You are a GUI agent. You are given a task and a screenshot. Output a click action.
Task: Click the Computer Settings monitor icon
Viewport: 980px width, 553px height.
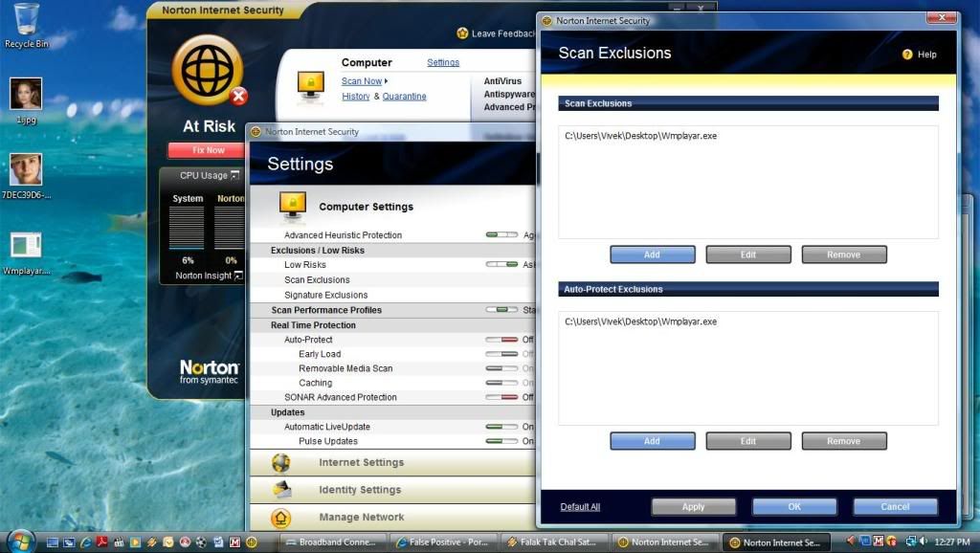pyautogui.click(x=293, y=207)
